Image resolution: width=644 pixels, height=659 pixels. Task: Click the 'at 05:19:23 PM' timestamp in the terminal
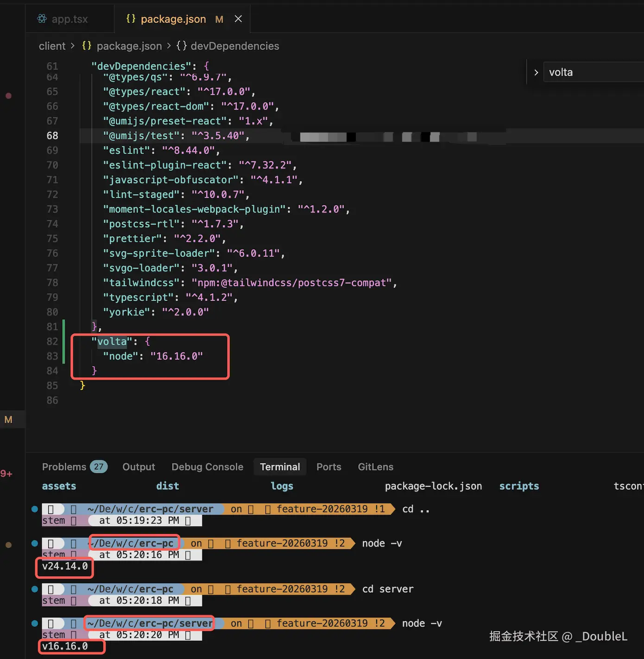point(139,520)
